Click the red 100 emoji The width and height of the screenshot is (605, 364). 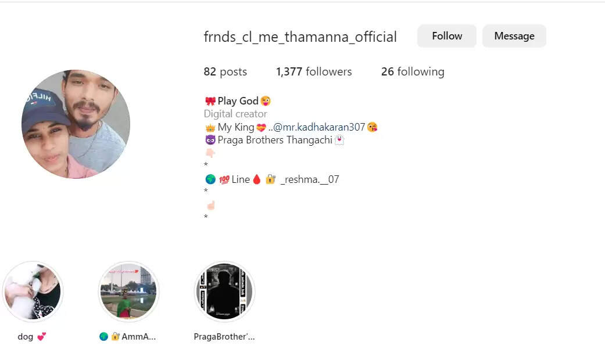224,180
